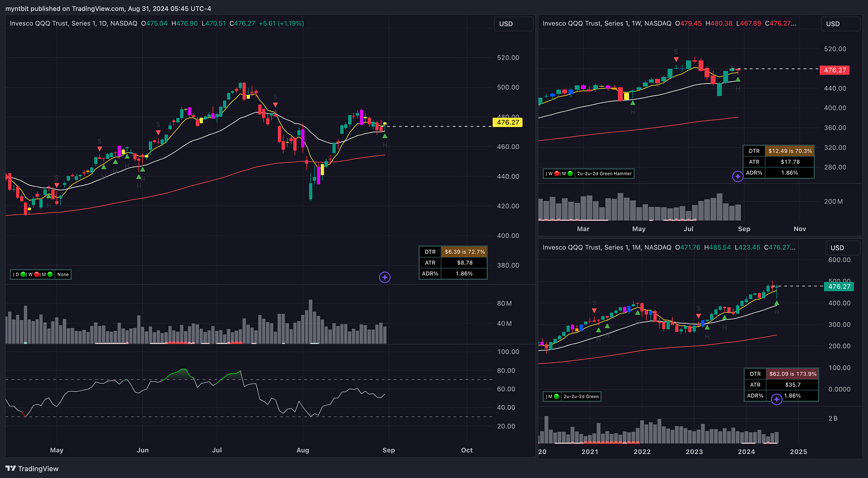Click the 'Nov' date label on the weekly chart axis
This screenshot has height=478, width=868.
(800, 229)
